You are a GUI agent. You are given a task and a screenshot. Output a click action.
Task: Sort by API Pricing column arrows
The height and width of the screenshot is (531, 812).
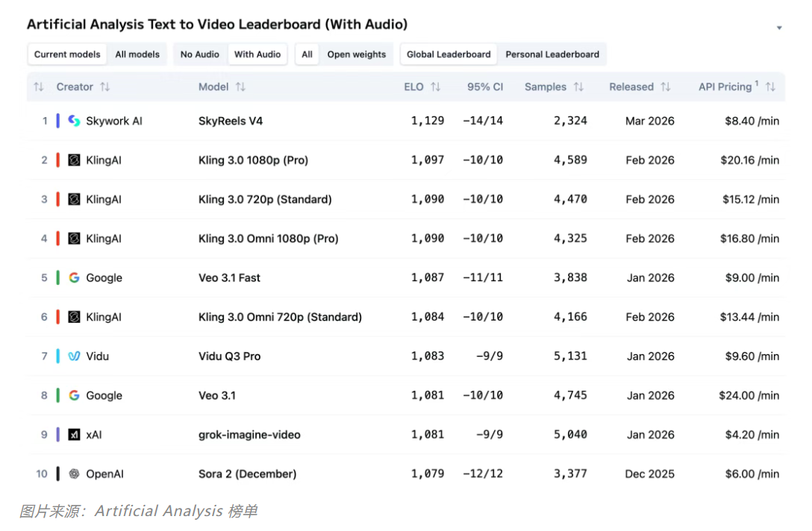pos(770,87)
